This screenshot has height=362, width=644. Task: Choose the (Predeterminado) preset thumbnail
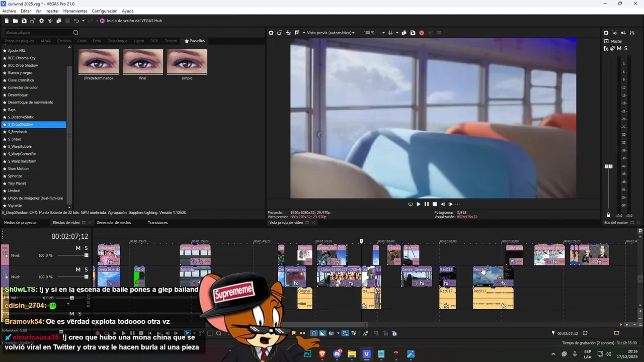99,61
